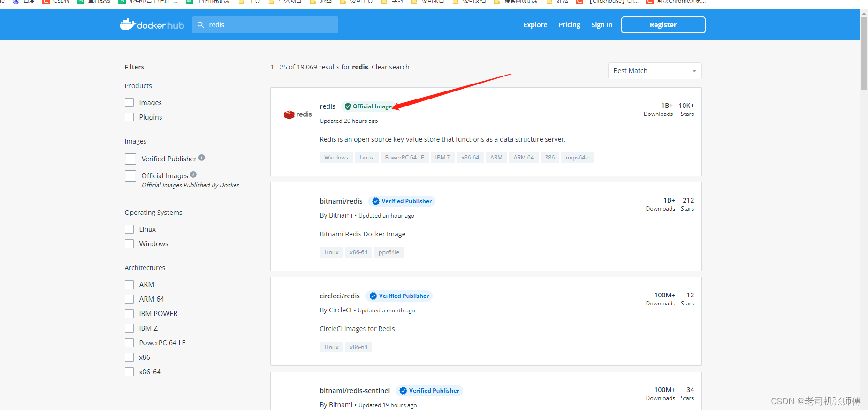Click the Official Image shield badge

coord(368,106)
